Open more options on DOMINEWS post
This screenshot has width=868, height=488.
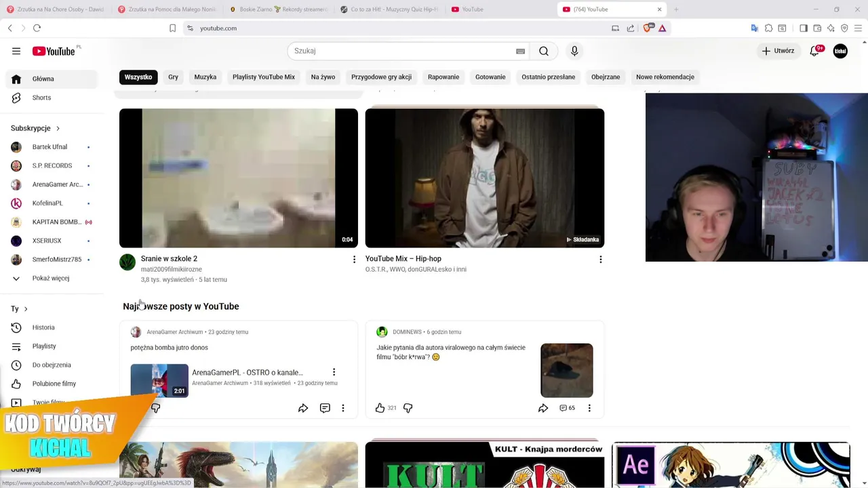pyautogui.click(x=589, y=408)
